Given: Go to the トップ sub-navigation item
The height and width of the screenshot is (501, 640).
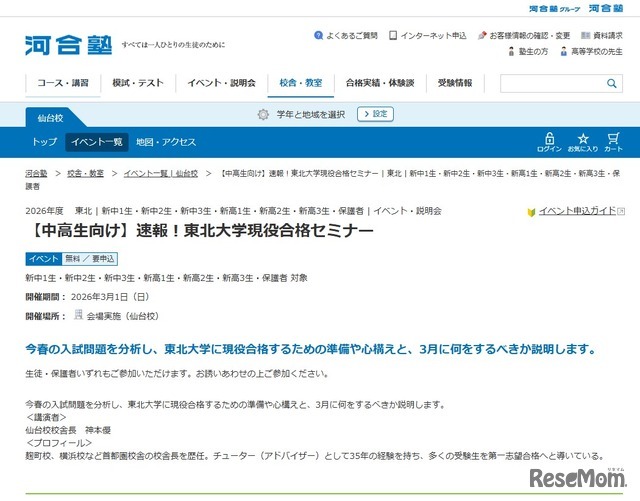Looking at the screenshot, I should point(45,142).
